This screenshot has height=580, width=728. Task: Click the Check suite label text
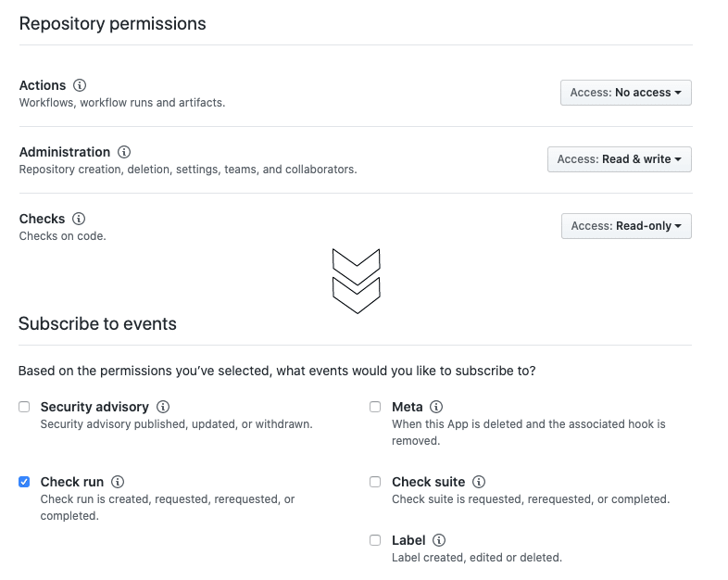tap(429, 482)
